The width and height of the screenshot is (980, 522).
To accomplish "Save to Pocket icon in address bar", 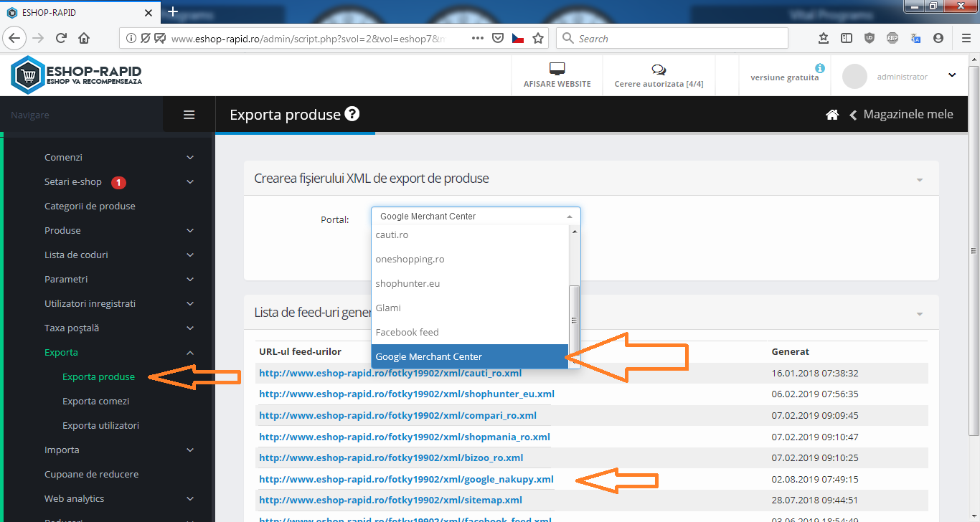I will click(498, 39).
